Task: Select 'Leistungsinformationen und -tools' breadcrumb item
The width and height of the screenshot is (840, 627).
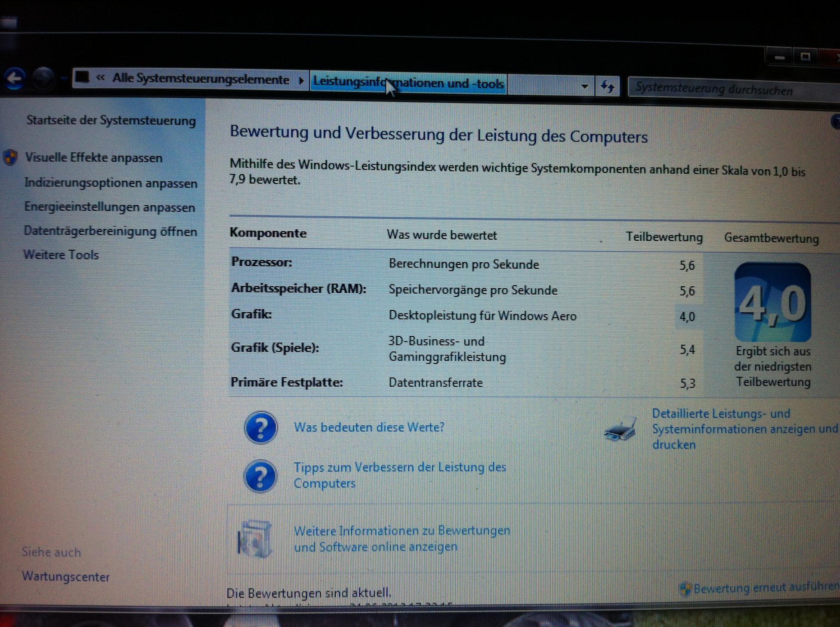Action: coord(408,83)
